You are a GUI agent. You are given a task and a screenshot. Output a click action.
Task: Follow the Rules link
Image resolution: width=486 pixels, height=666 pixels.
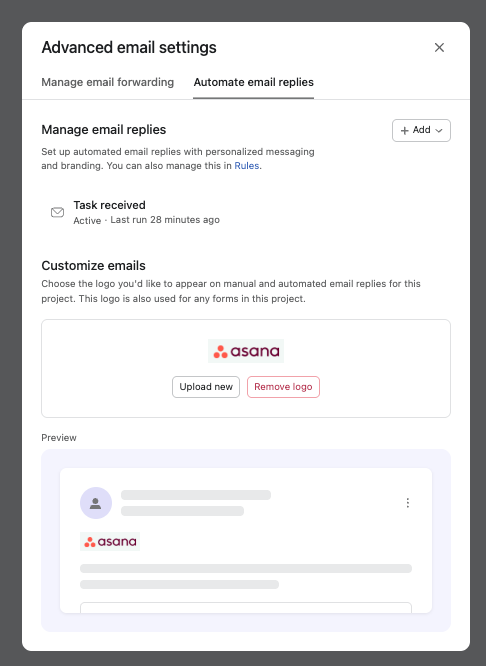pyautogui.click(x=247, y=166)
